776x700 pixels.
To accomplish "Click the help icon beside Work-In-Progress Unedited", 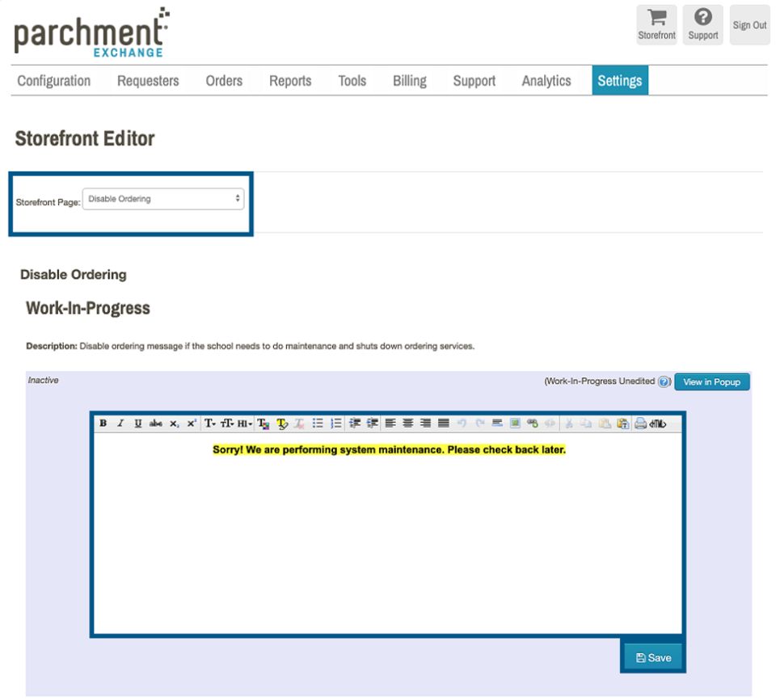I will click(664, 382).
